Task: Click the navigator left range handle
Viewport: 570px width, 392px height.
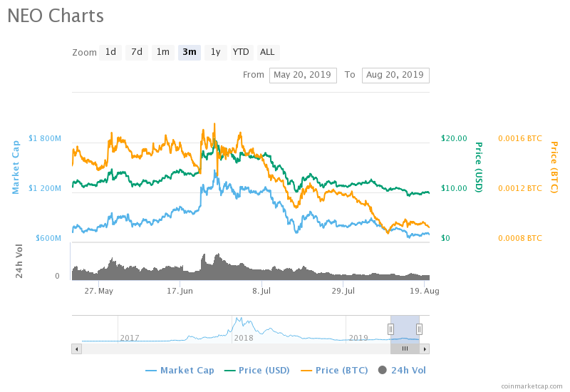Action: point(390,329)
